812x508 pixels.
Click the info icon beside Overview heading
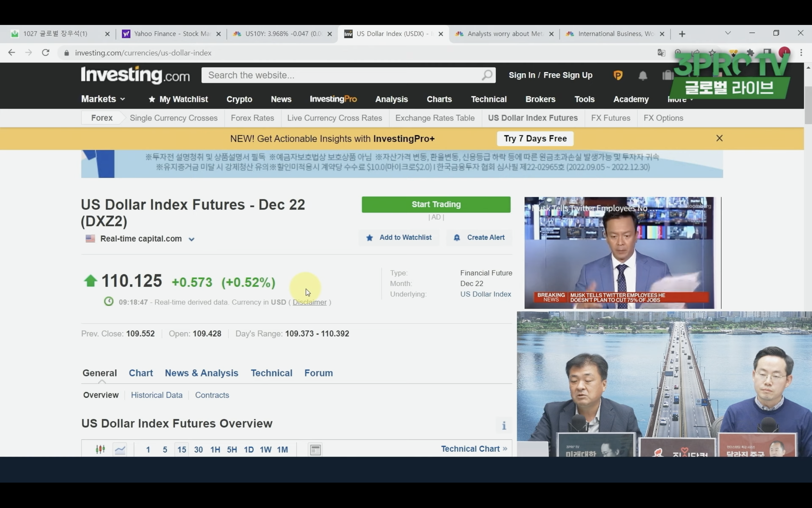(504, 426)
